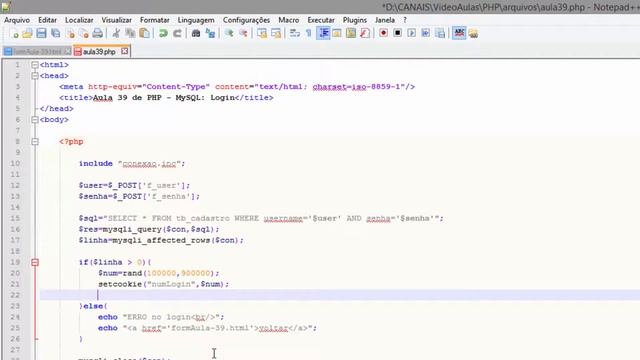Collapse the <?php block fold marker
640x360 pixels.
coord(35,142)
